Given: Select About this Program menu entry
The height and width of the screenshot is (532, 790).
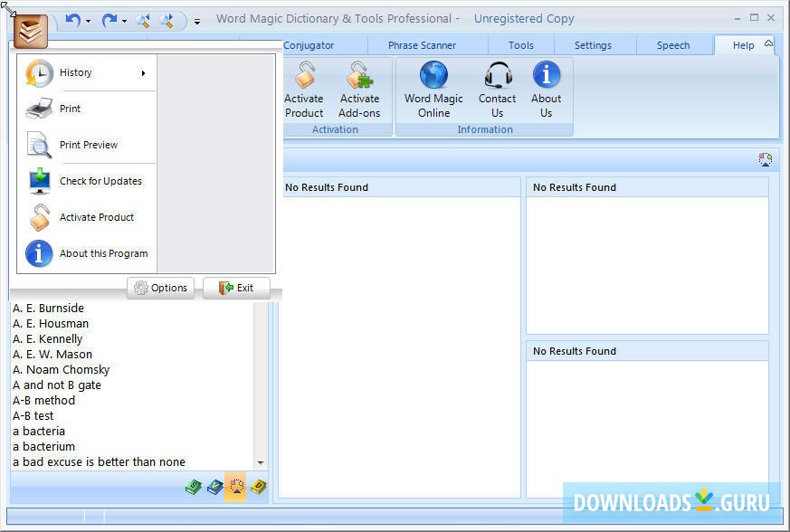Looking at the screenshot, I should pos(87,253).
